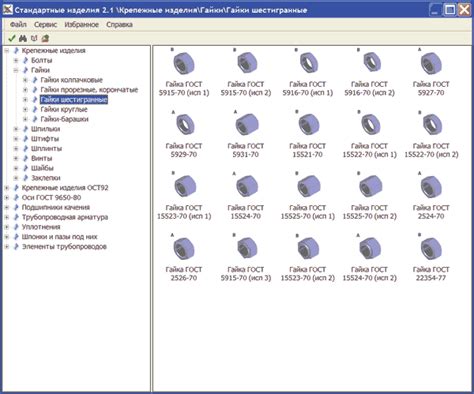This screenshot has height=394, width=474.
Task: Select nut Гайка ГОСТ 5915-70 (исп 2)
Action: pos(246,72)
